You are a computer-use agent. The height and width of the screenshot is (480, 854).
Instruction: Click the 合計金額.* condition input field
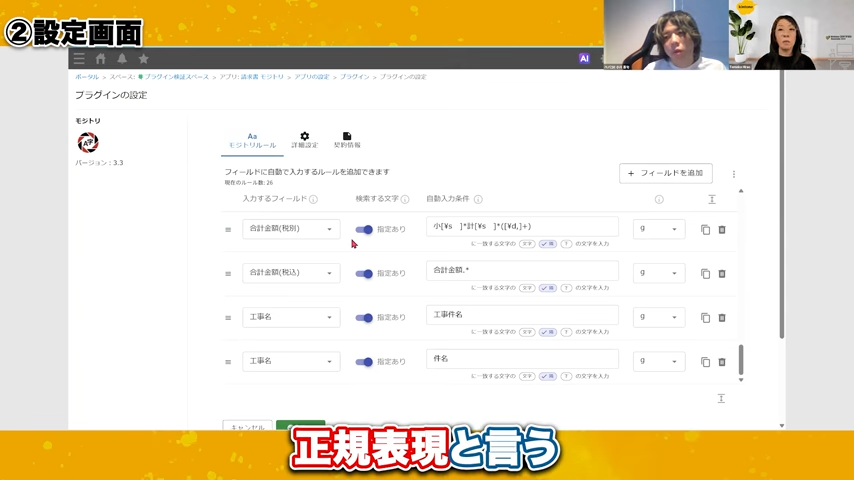point(522,271)
